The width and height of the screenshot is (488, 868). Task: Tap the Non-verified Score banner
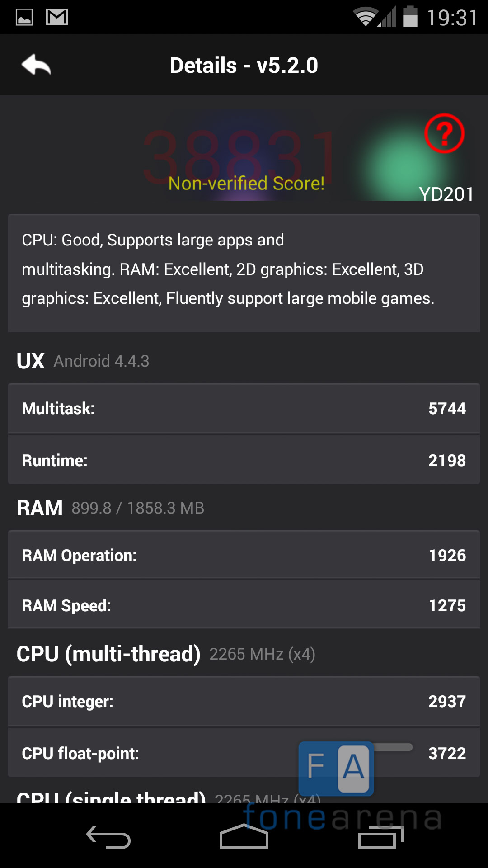[x=246, y=184]
